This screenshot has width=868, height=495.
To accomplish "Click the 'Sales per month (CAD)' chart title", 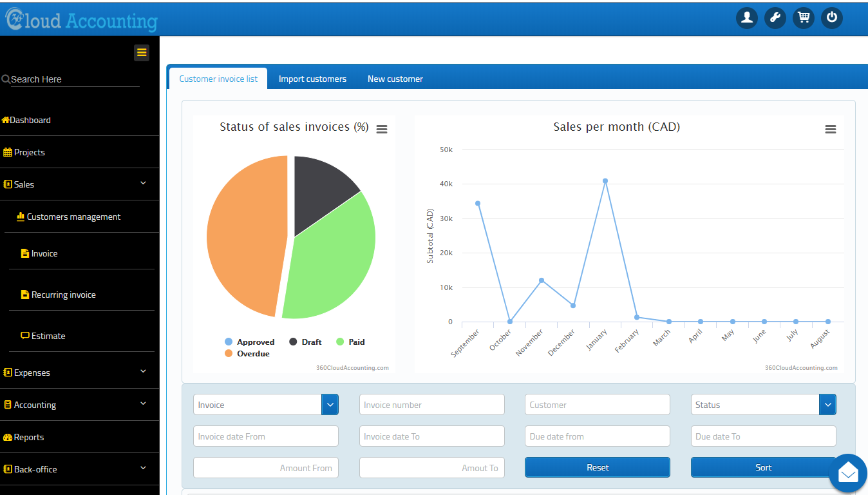I will 617,127.
